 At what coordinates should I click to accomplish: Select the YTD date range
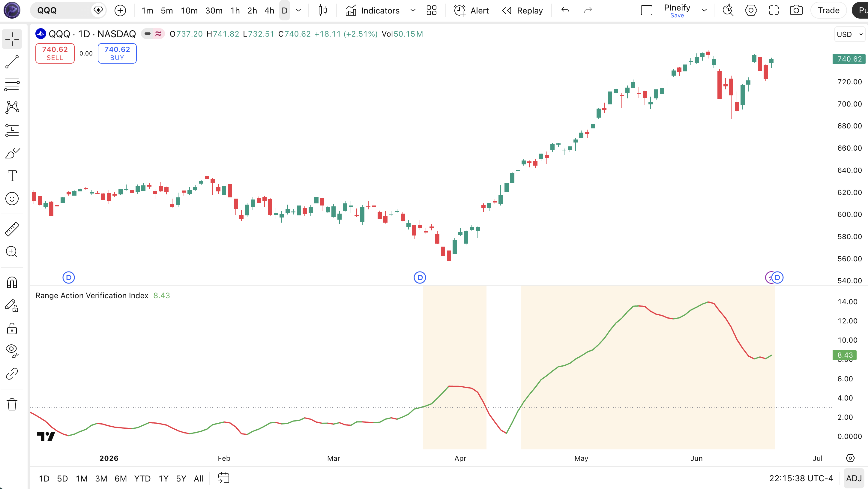tap(142, 478)
